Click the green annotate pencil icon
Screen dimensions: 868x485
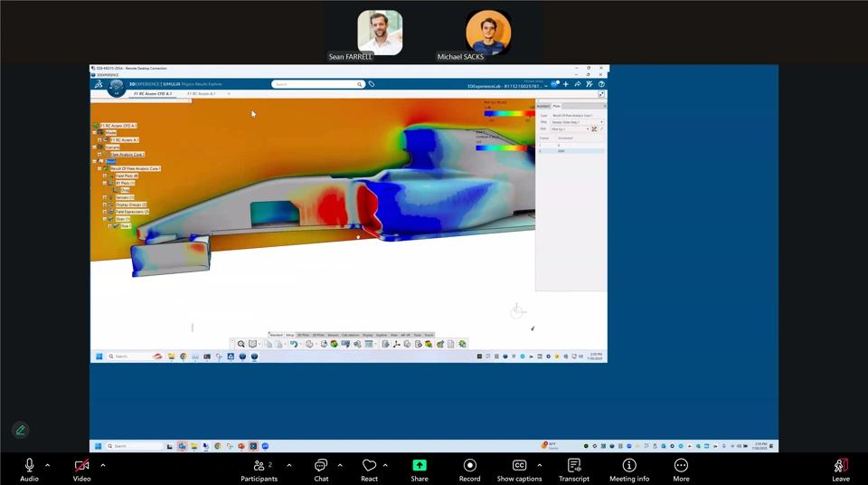point(21,430)
